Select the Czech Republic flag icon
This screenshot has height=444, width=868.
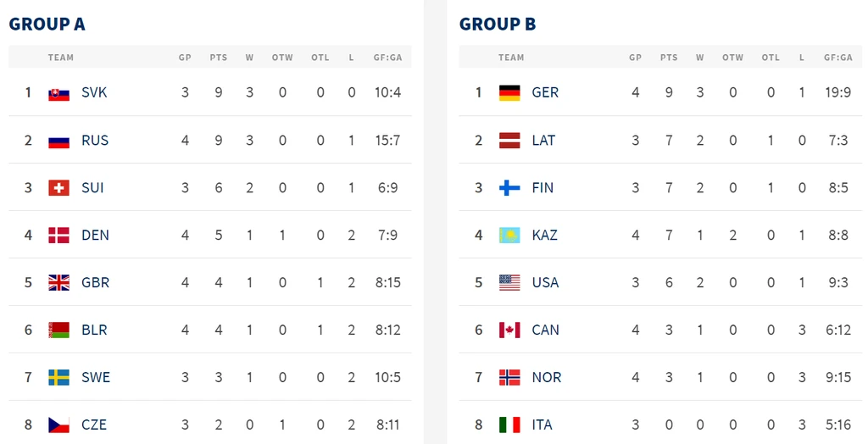point(58,425)
